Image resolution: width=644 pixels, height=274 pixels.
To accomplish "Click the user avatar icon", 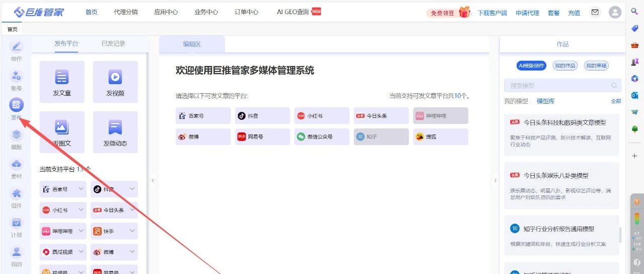I will 615,12.
